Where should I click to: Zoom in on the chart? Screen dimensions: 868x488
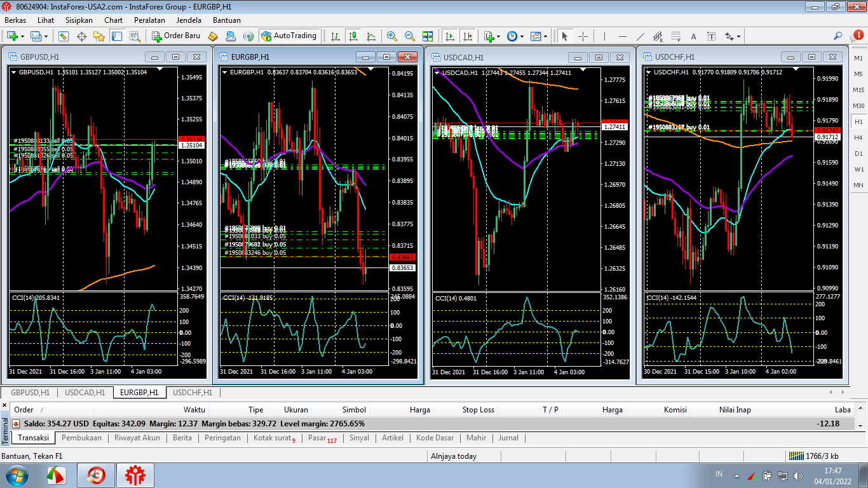click(x=392, y=36)
